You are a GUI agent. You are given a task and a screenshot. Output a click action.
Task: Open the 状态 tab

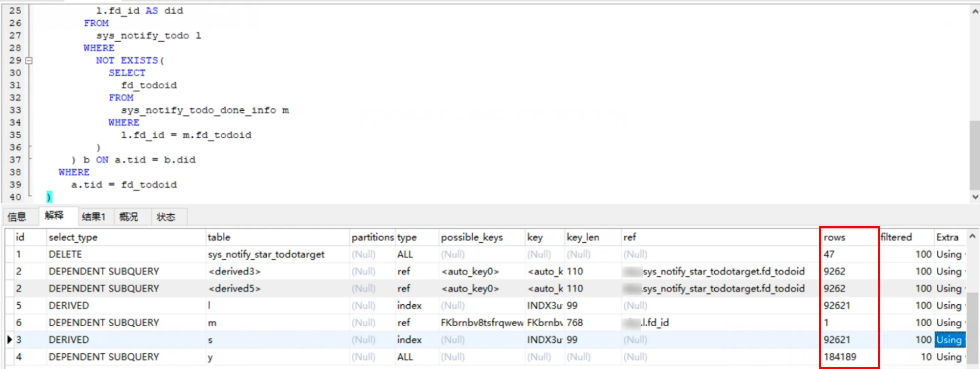[166, 217]
